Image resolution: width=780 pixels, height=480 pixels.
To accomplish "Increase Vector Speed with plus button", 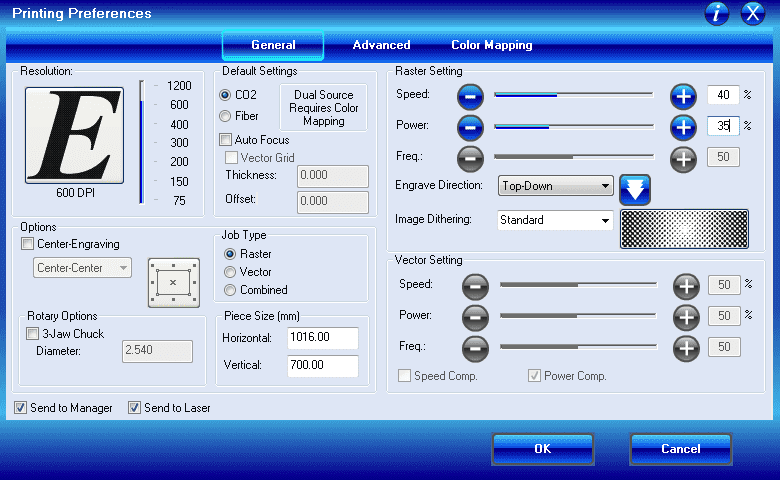I will 686,287.
